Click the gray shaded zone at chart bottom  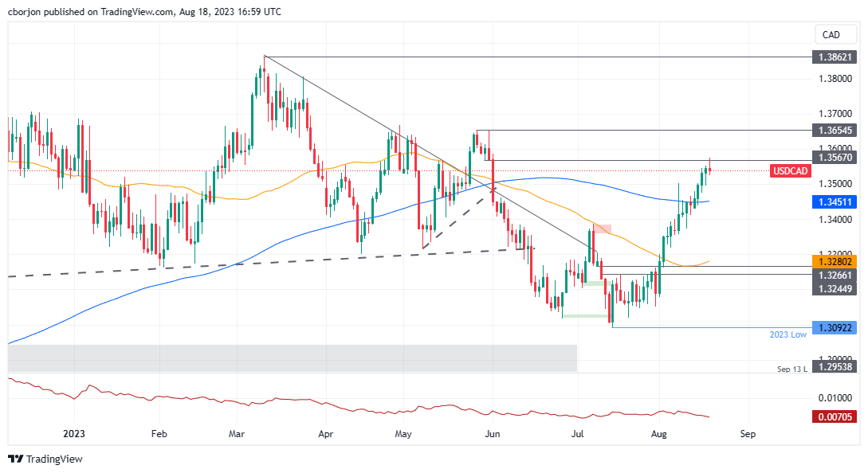(293, 358)
